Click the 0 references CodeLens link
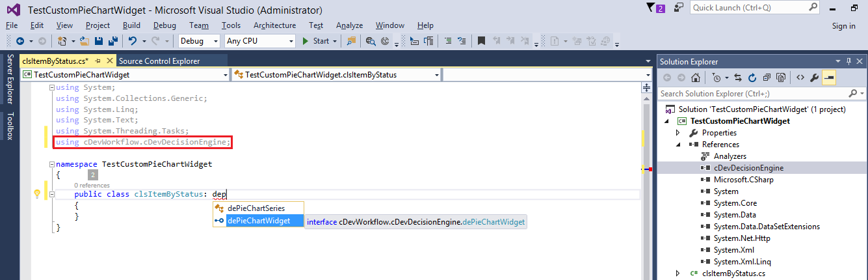868x280 pixels. (x=92, y=186)
